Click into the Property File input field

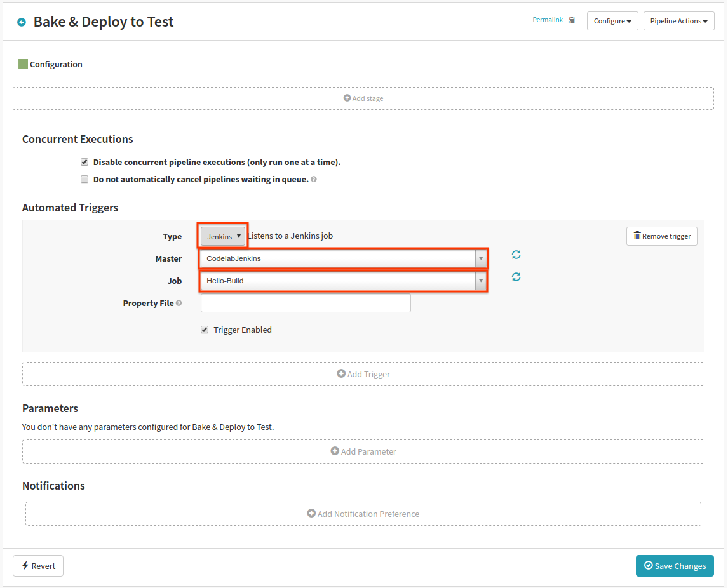[x=306, y=303]
